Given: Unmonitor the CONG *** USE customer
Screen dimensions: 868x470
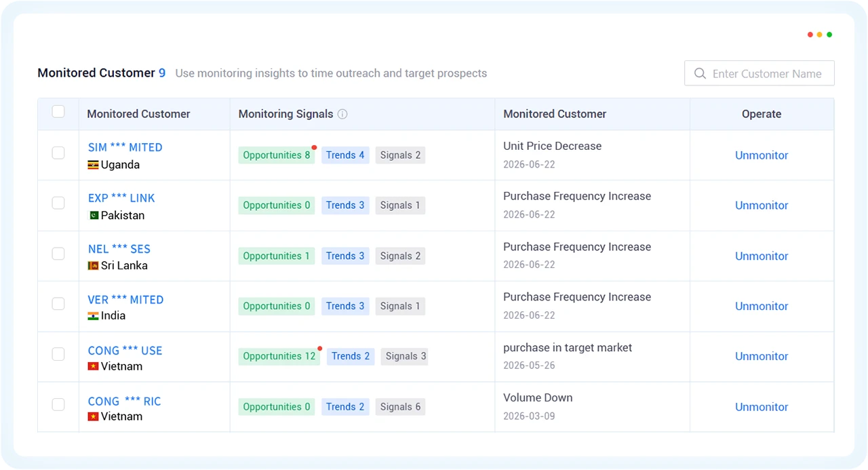Looking at the screenshot, I should tap(762, 357).
